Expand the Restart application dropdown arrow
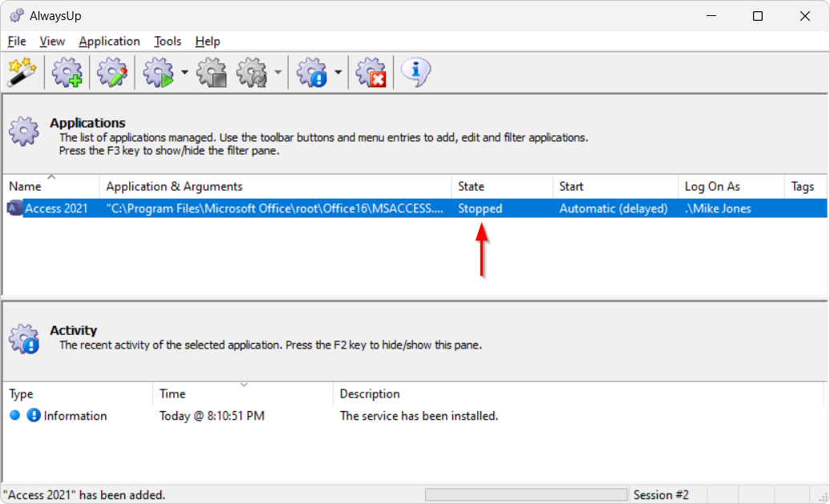 277,73
